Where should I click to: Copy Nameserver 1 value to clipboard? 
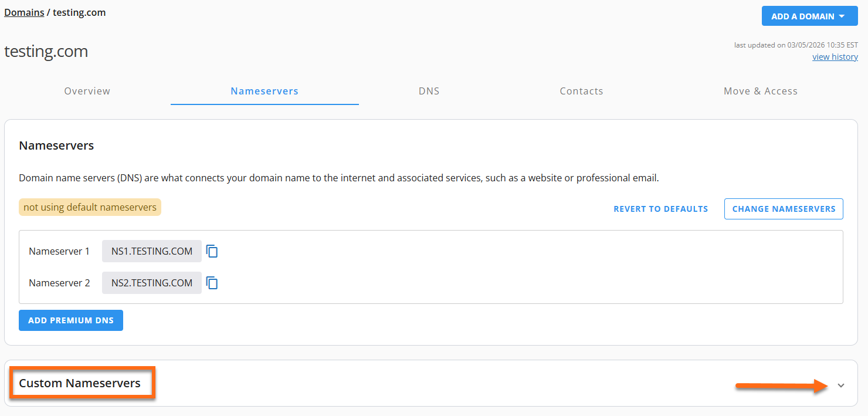212,252
